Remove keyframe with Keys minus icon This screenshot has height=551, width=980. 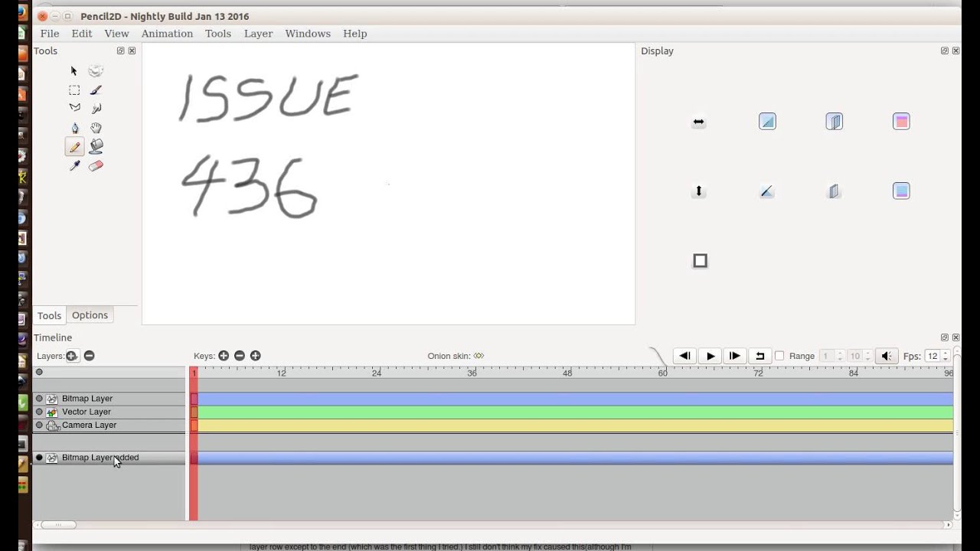coord(240,356)
